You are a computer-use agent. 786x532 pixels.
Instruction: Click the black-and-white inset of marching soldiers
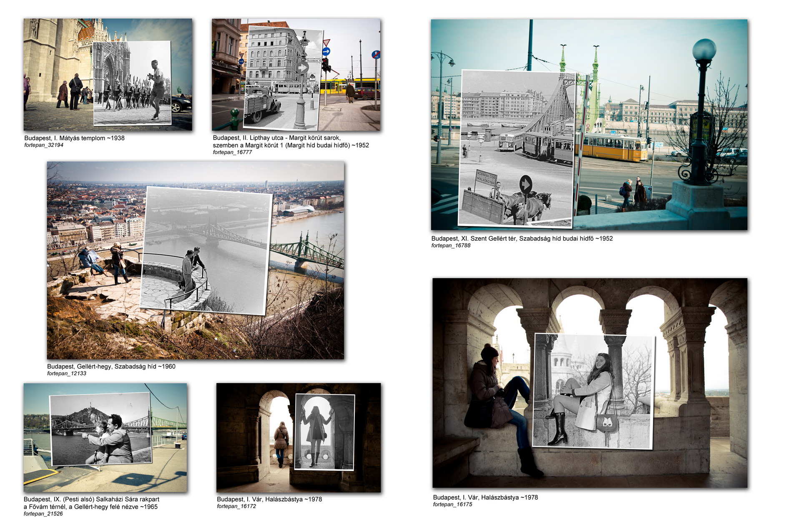pyautogui.click(x=132, y=83)
